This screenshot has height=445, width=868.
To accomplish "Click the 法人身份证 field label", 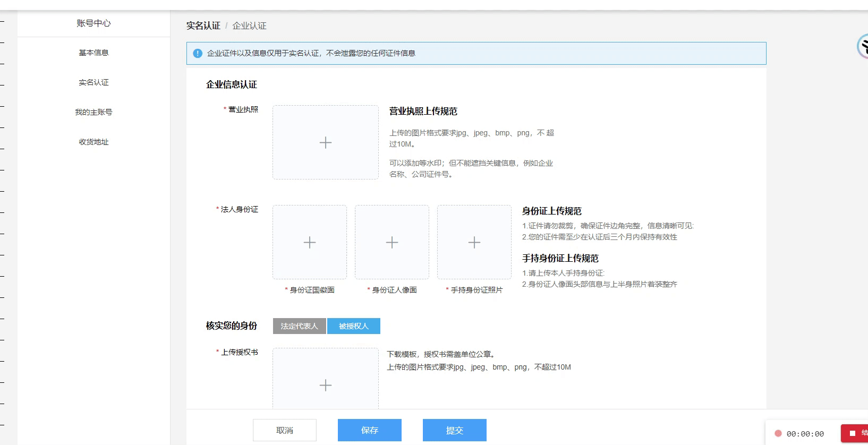I will point(240,209).
